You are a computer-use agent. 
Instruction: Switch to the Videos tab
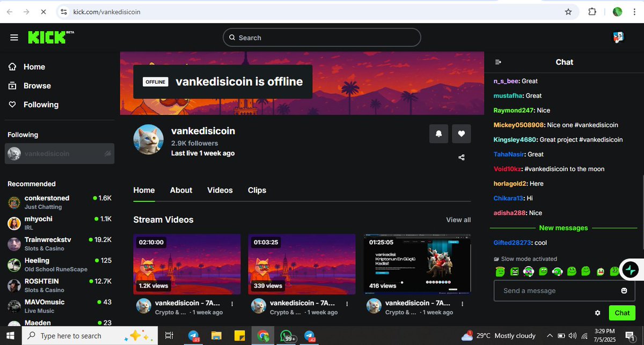point(220,190)
